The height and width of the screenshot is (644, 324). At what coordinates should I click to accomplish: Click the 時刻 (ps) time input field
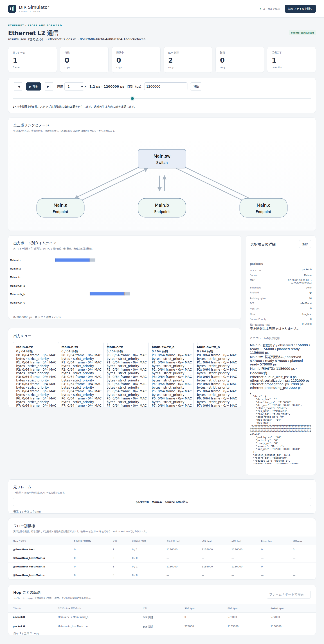[x=166, y=86]
